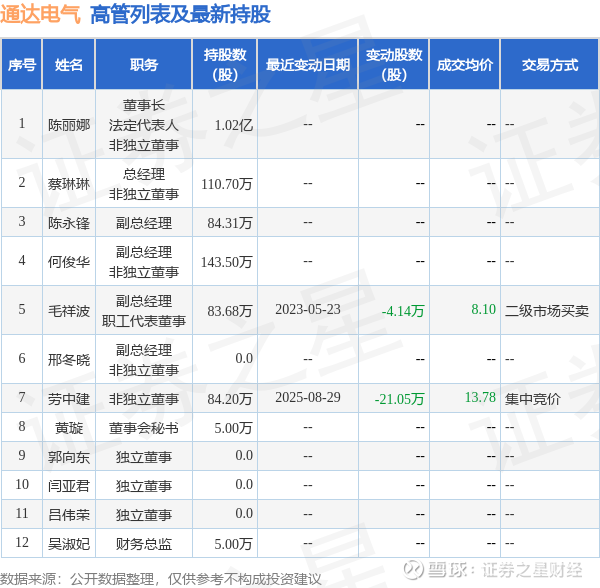Click the 1.02亿 shareholding value

234,125
